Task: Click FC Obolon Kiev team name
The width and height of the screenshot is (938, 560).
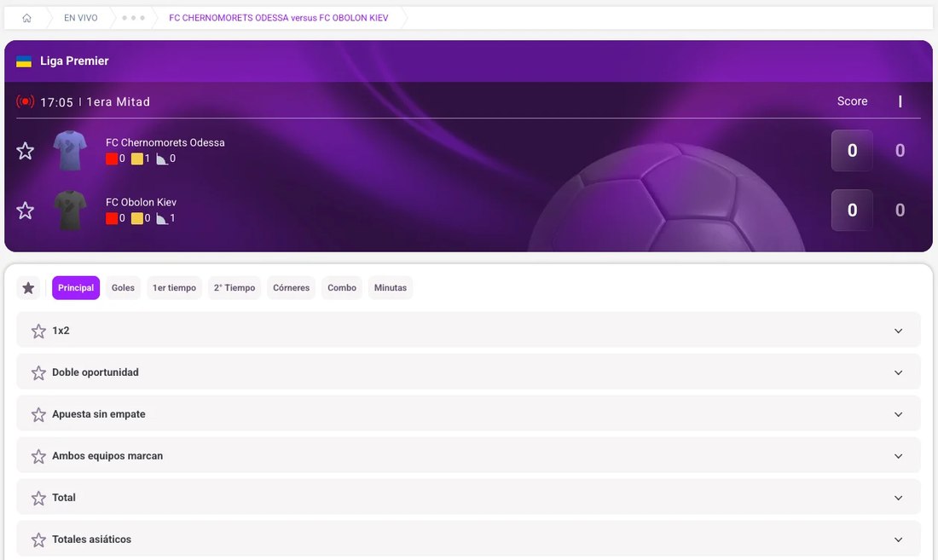Action: pos(142,203)
